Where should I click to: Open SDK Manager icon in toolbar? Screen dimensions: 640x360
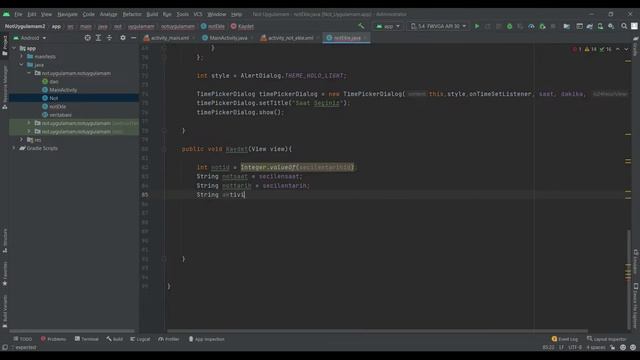point(611,26)
